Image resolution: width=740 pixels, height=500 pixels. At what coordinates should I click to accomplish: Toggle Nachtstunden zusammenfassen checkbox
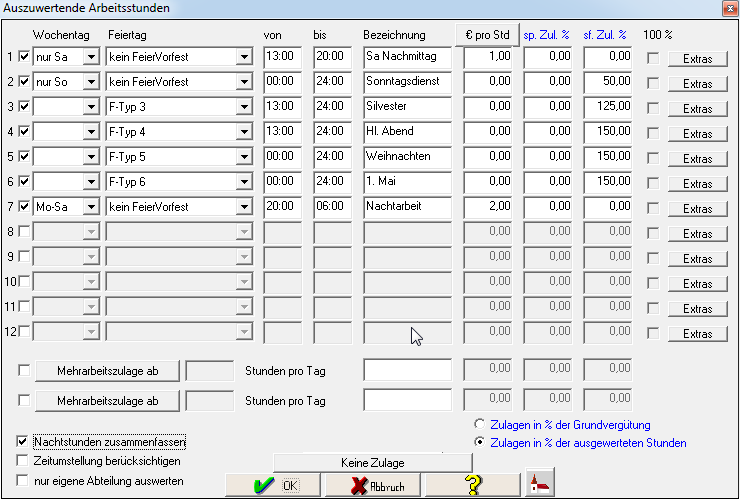point(24,441)
